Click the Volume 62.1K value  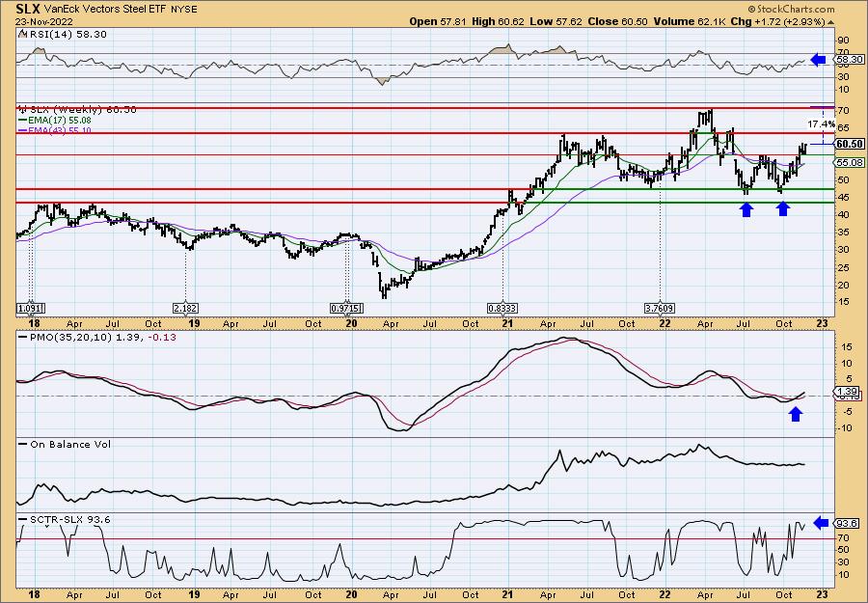coord(690,21)
